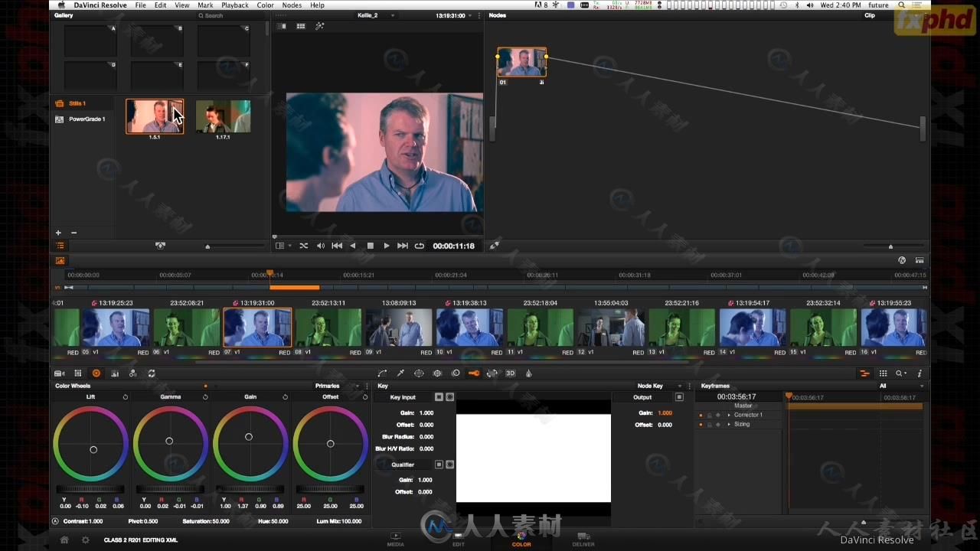Toggle Key Input matte square button
The width and height of the screenshot is (980, 551).
(439, 397)
